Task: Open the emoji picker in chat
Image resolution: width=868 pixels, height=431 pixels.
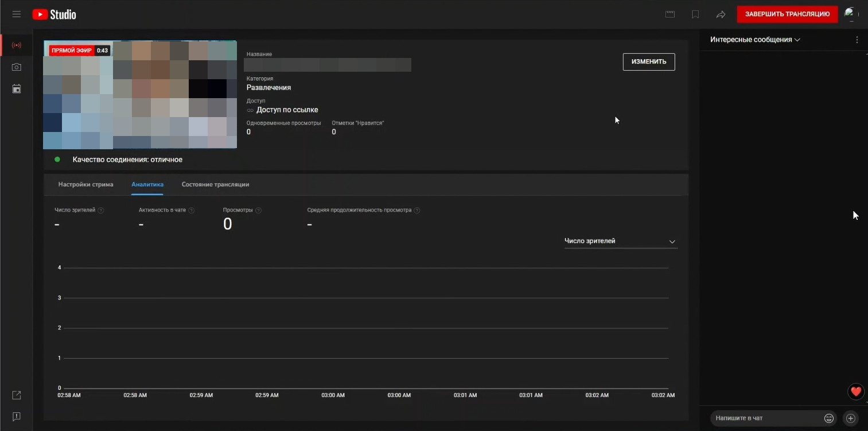Action: point(828,418)
